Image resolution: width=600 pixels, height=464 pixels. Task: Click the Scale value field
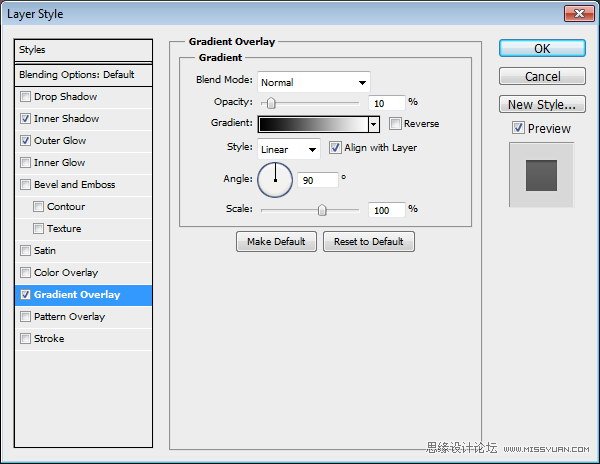386,210
